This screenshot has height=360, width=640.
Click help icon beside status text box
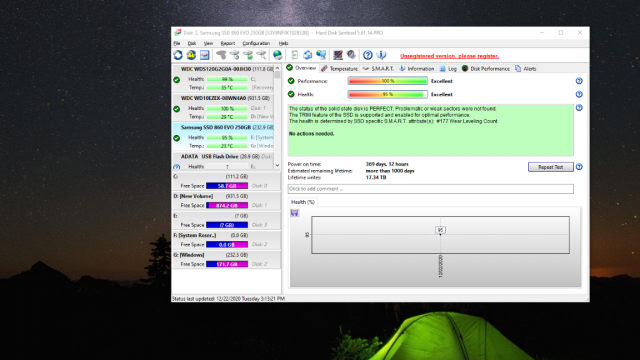point(579,108)
